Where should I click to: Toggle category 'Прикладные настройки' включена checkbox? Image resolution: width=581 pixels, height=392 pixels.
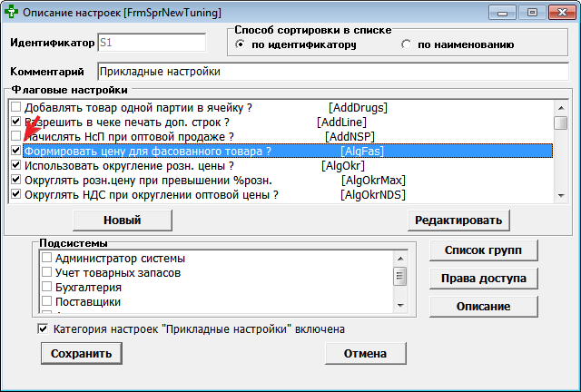click(x=43, y=328)
